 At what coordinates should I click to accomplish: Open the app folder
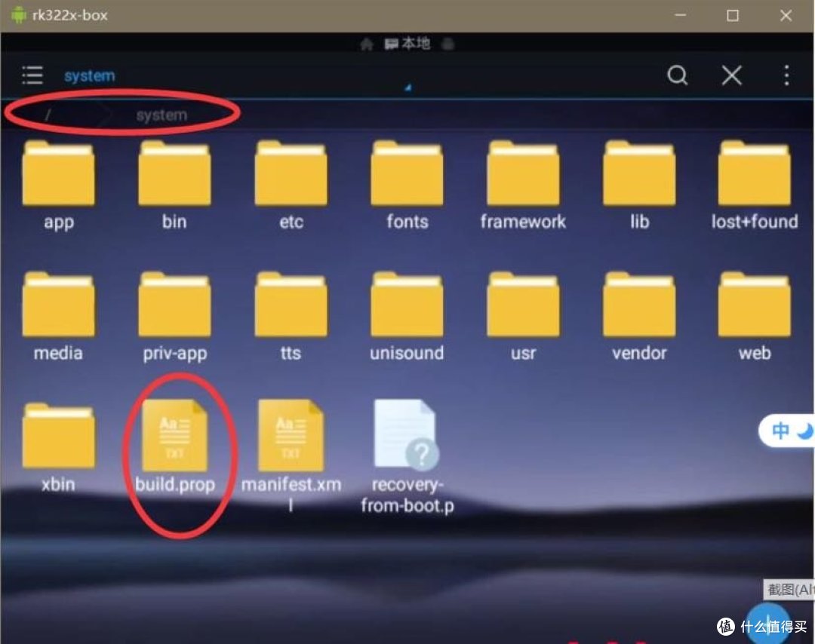(x=59, y=186)
